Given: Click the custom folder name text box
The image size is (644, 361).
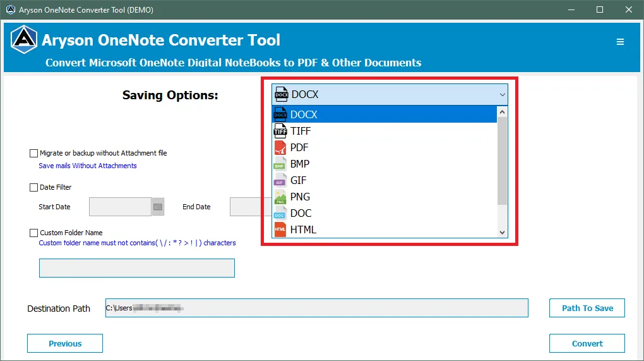Looking at the screenshot, I should pyautogui.click(x=137, y=268).
